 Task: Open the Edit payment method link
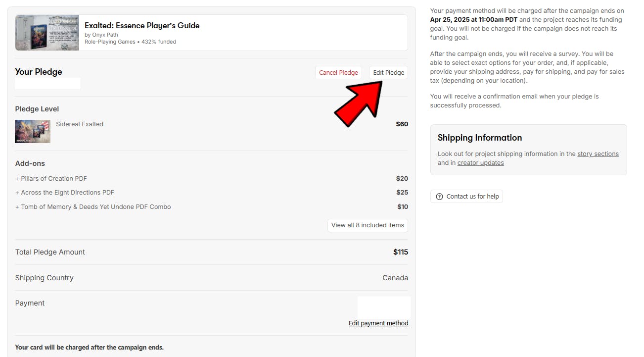tap(378, 323)
